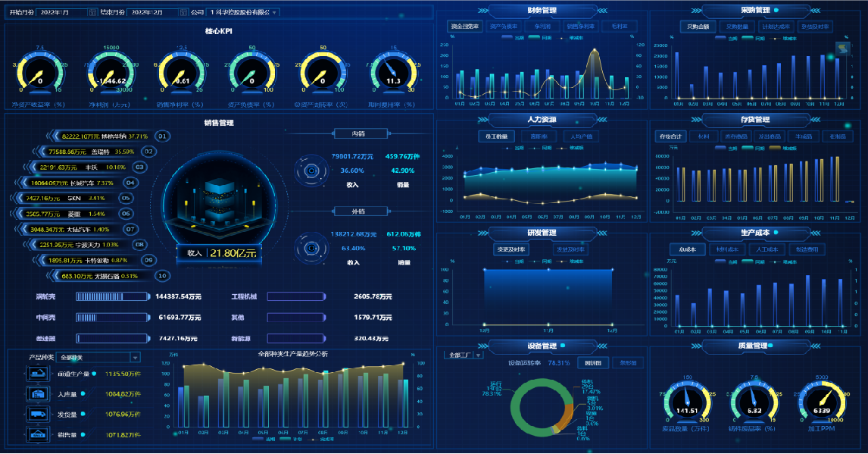
Task: Click the domestic sales (内销) radar icon
Action: pyautogui.click(x=310, y=170)
